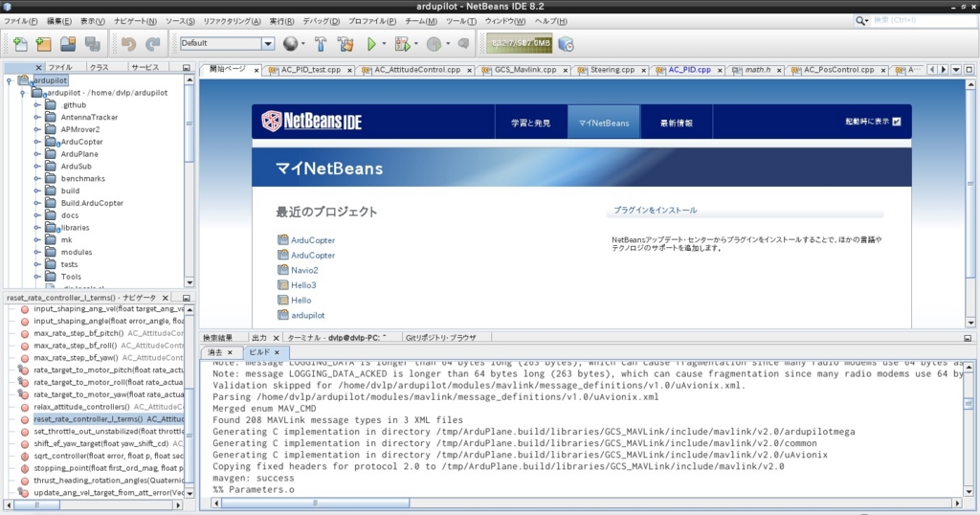Close the ビルド output sub-tab

277,352
